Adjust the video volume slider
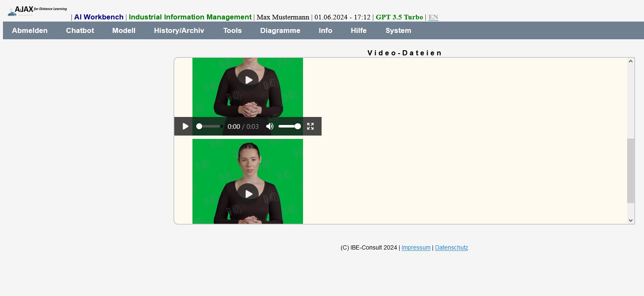Screen dimensions: 644x296 point(289,126)
